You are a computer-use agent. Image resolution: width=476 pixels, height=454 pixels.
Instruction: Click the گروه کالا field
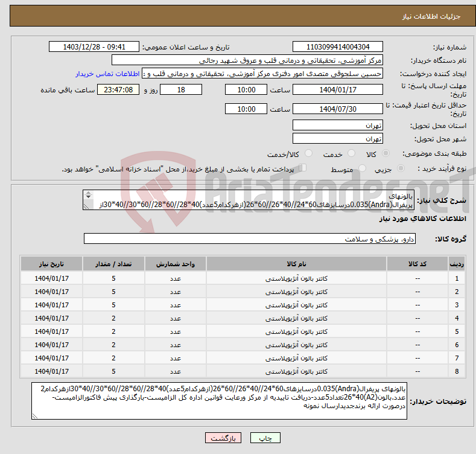[x=248, y=240]
